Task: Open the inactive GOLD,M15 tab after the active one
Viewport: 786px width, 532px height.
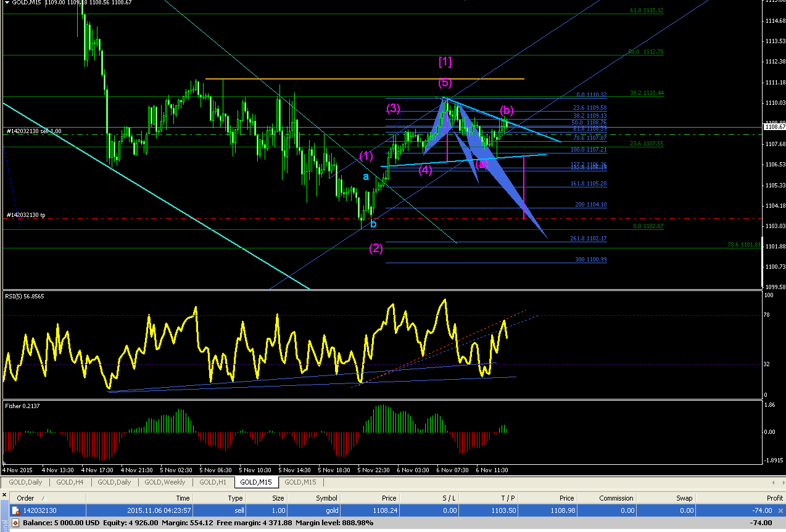Action: tap(300, 482)
